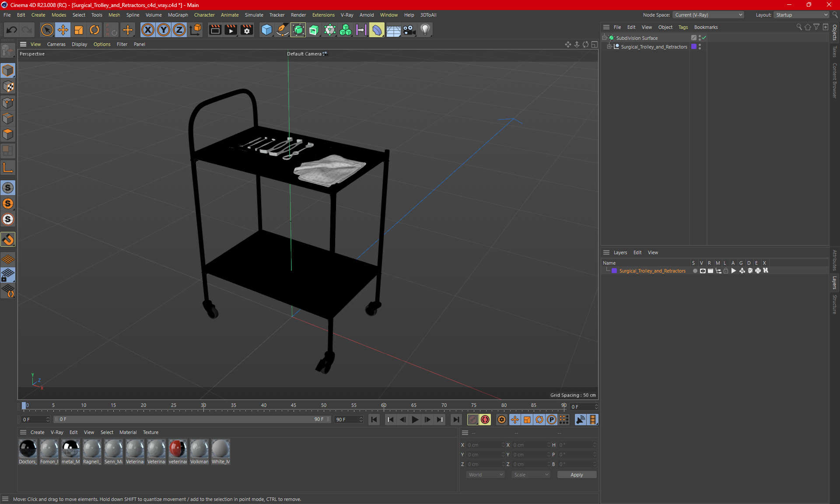Open the Node Space dropdown
This screenshot has height=504, width=840.
[x=708, y=15]
